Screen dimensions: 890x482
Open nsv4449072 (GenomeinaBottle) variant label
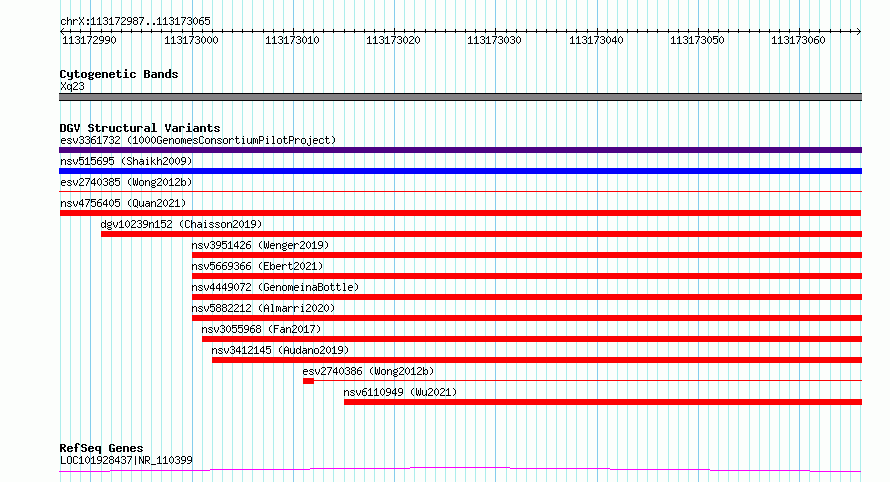(x=275, y=287)
